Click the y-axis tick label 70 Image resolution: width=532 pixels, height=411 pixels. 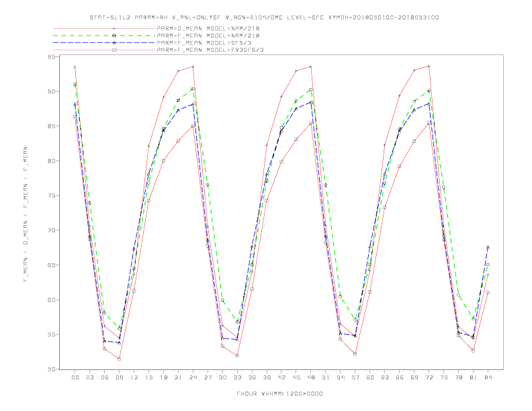click(x=51, y=230)
